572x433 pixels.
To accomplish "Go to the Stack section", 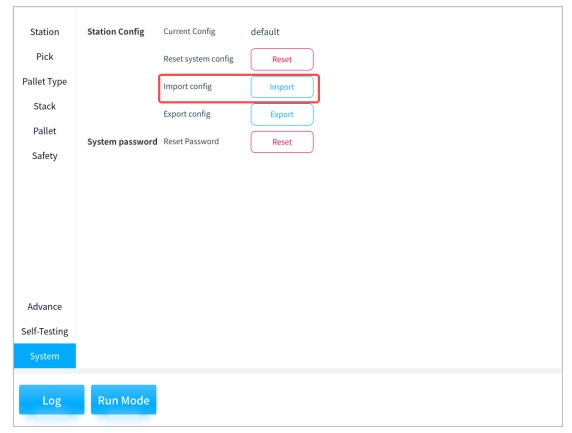I will 45,107.
